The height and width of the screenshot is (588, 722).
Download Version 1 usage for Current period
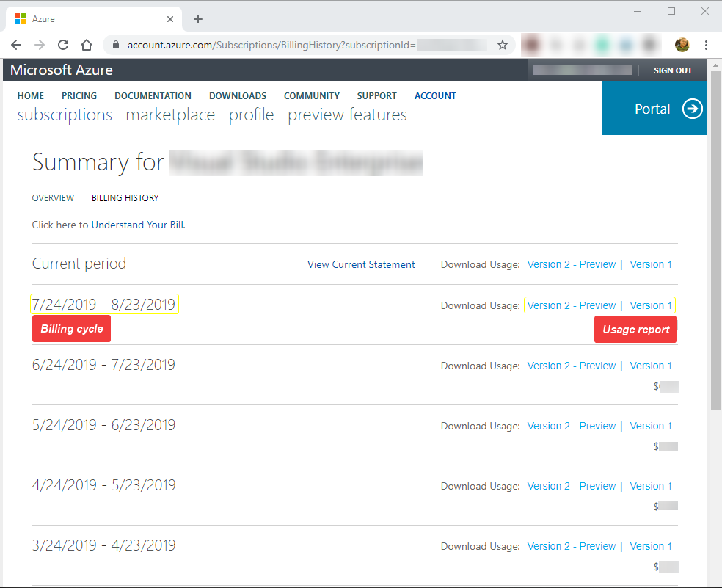pos(651,264)
